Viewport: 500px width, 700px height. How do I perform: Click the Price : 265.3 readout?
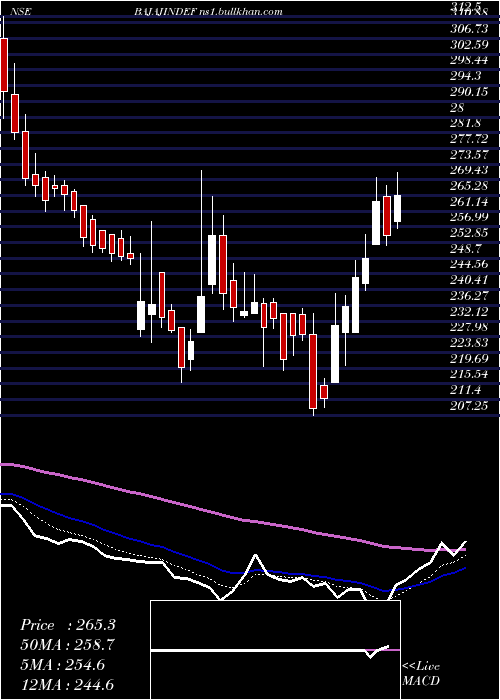click(x=68, y=625)
